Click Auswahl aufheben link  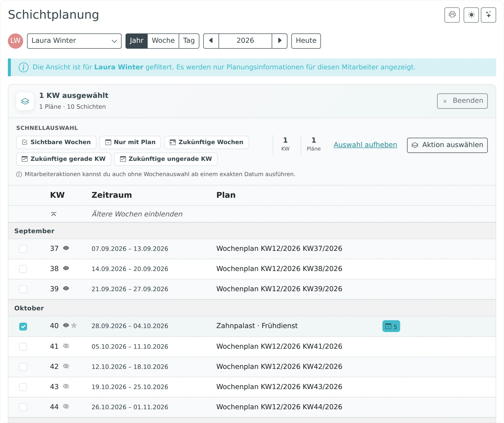[365, 145]
